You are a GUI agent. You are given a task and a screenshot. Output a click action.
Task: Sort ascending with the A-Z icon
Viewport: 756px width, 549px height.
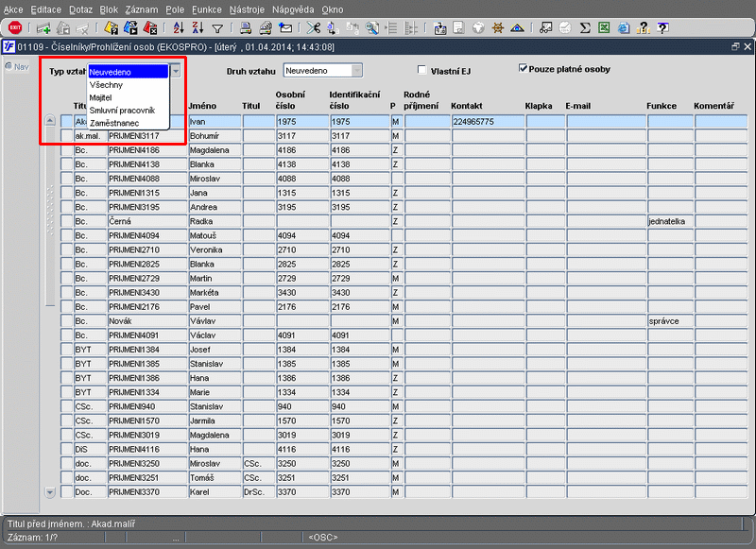coord(180,29)
